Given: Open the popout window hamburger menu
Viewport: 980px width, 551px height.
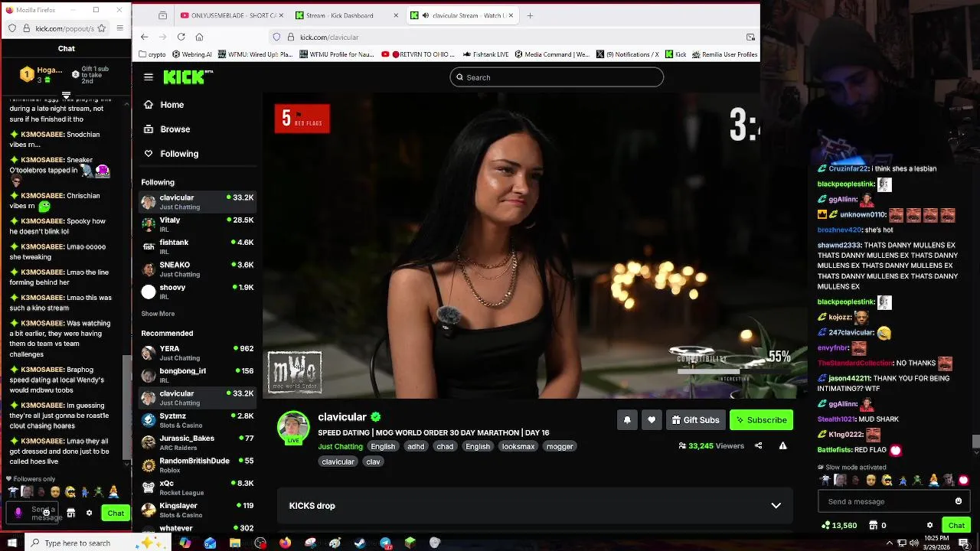Looking at the screenshot, I should 119,28.
